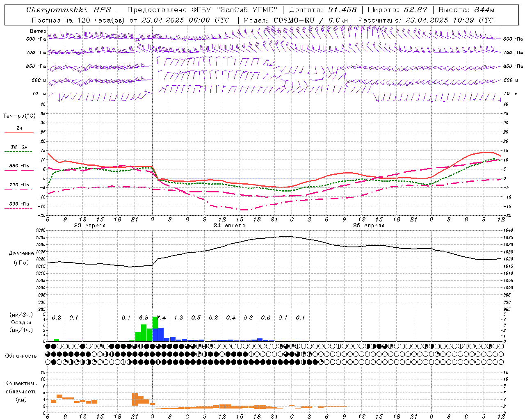The image size is (525, 420).
Task: Select the text Предоставлено ФГБУ "ЗапСиб УГМС"
Action: [203, 10]
